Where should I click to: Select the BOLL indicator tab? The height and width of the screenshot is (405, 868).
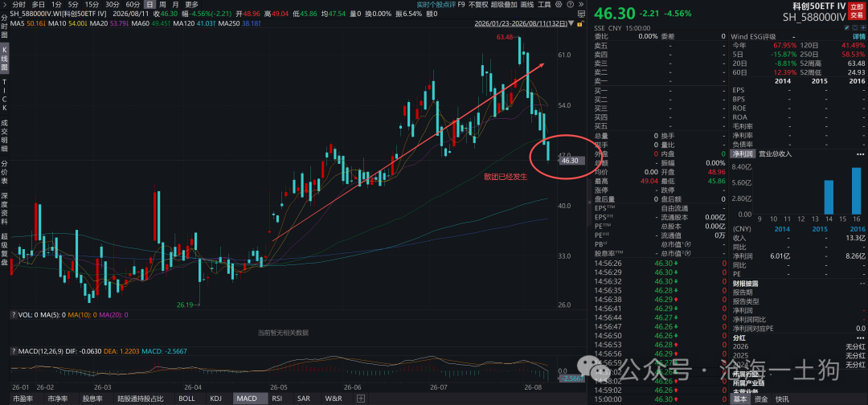pos(186,399)
